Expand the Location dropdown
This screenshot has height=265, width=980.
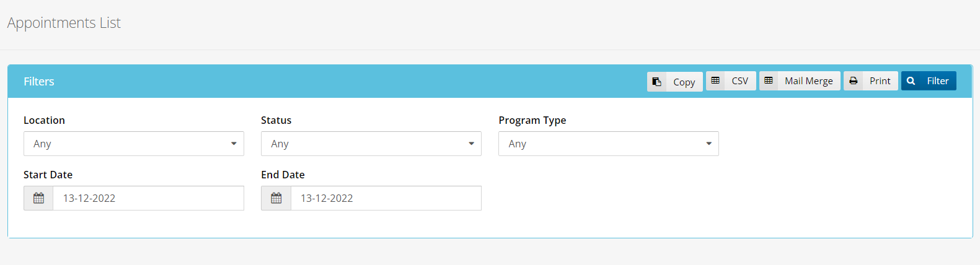point(134,144)
